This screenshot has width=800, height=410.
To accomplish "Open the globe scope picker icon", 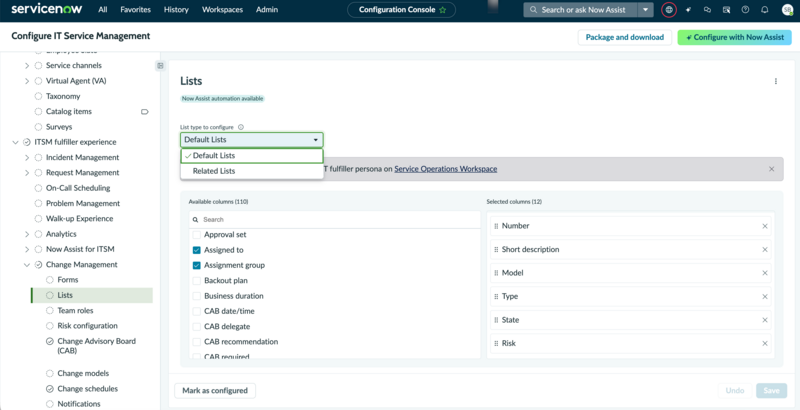I will (x=669, y=10).
